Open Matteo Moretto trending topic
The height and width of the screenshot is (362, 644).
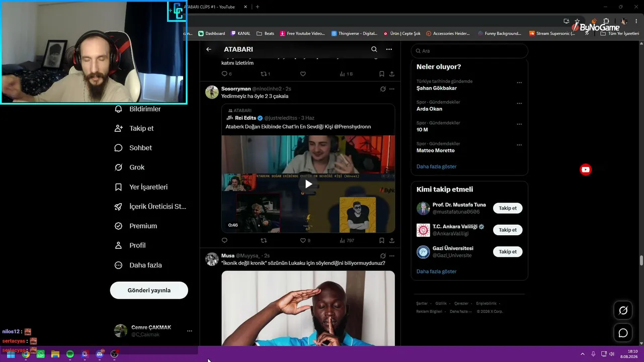pyautogui.click(x=436, y=150)
